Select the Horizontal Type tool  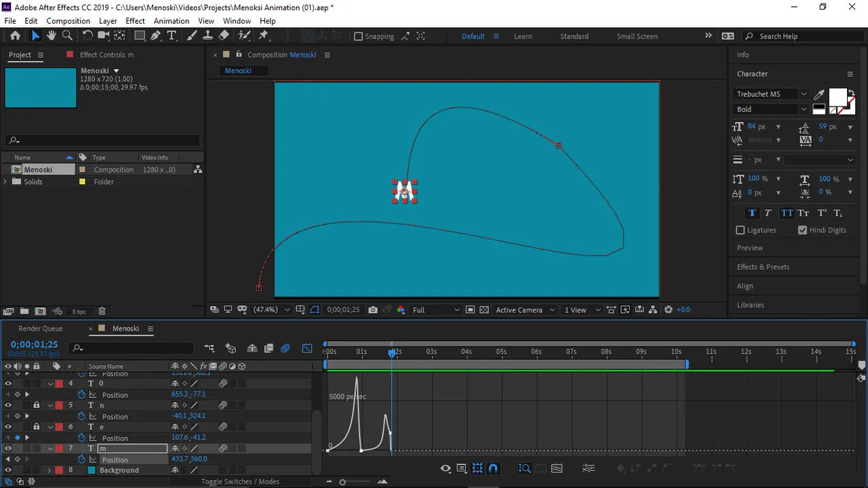point(172,36)
